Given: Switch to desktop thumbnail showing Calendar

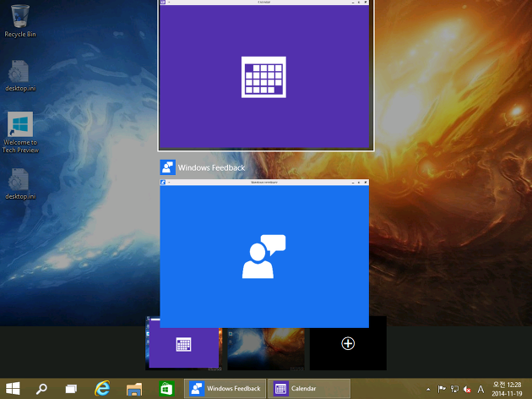Looking at the screenshot, I should click(183, 343).
